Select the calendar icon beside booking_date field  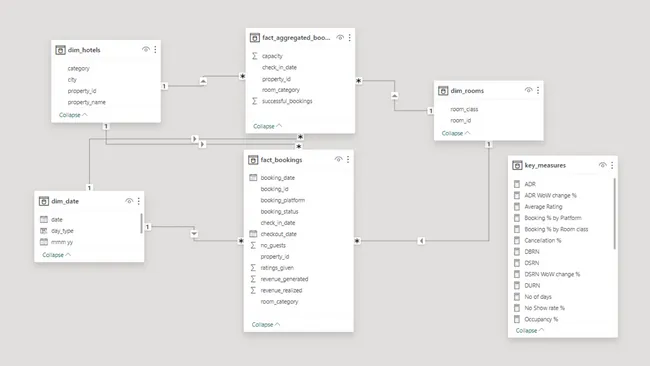tap(253, 178)
